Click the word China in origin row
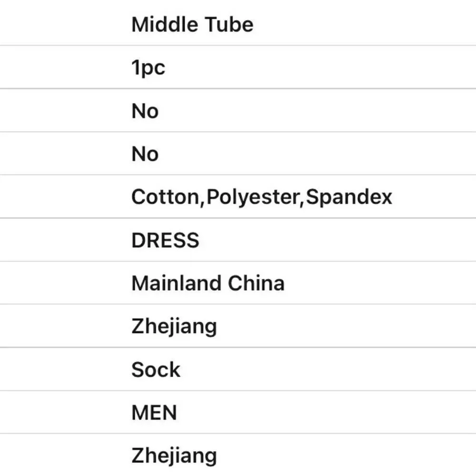476x476 pixels. click(256, 283)
